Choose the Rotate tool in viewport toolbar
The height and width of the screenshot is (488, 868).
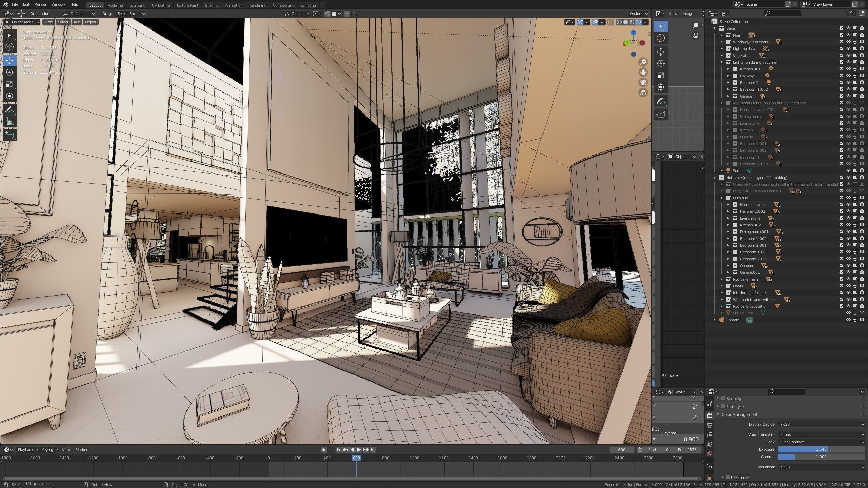9,72
